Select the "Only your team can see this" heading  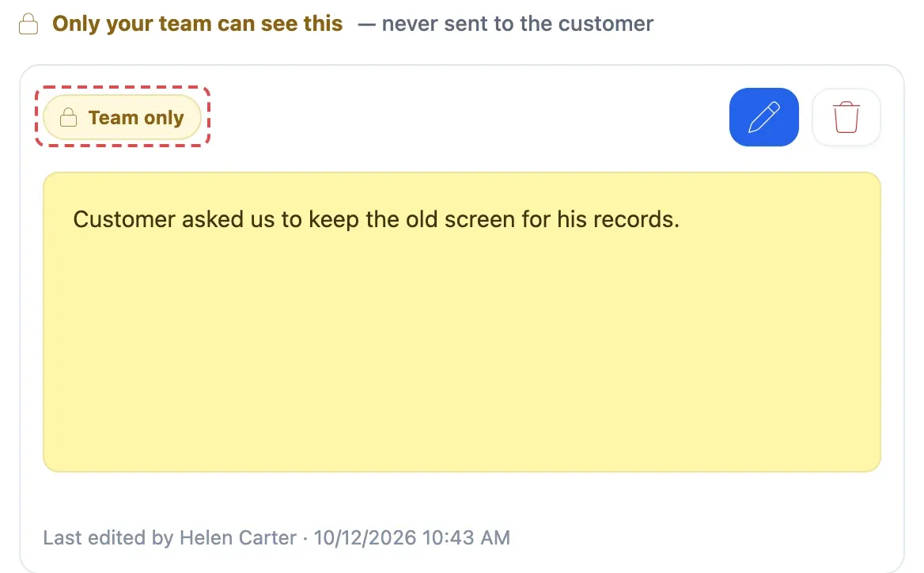pos(198,24)
